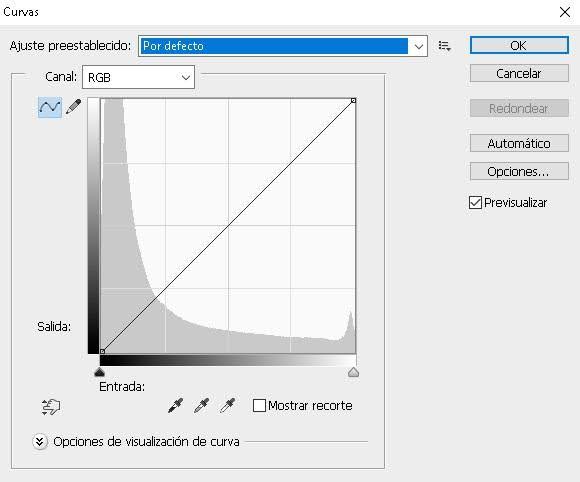Activate the on-image adjustment hand tool

click(51, 407)
